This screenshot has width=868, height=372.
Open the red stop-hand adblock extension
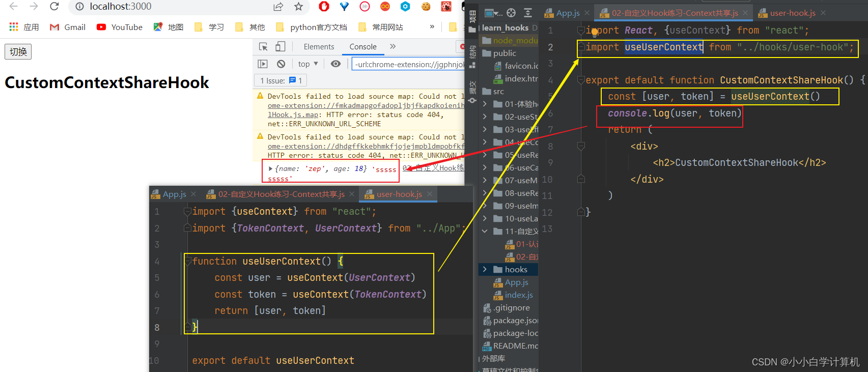click(x=324, y=6)
